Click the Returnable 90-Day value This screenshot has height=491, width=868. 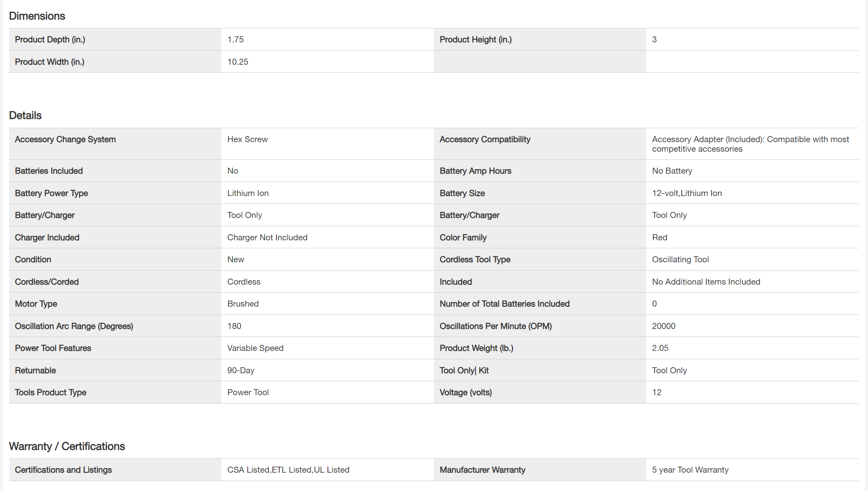[x=241, y=370]
